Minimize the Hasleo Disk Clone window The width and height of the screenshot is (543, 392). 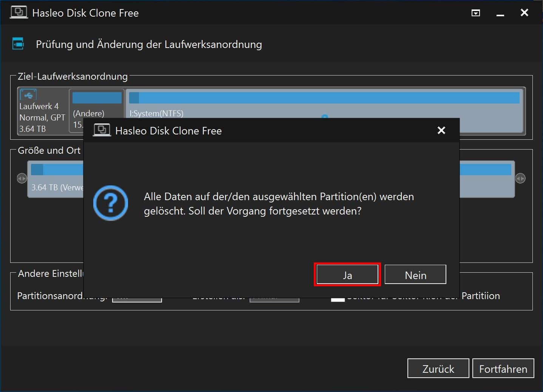[x=500, y=14]
